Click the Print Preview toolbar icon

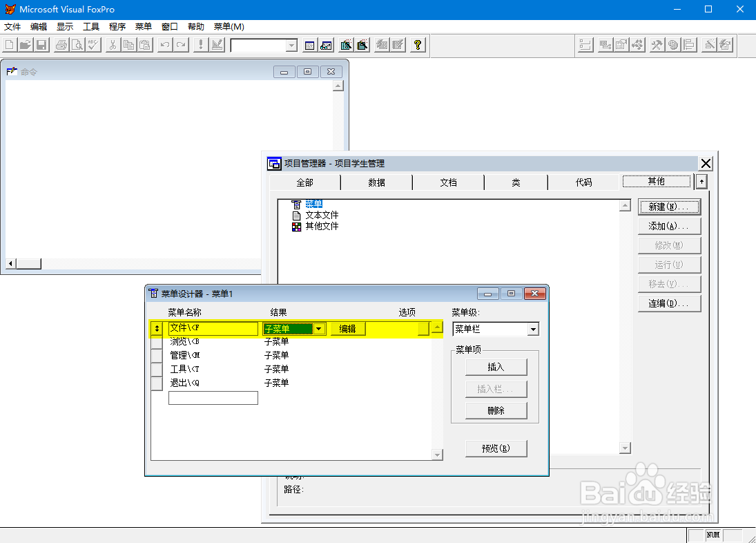click(77, 46)
